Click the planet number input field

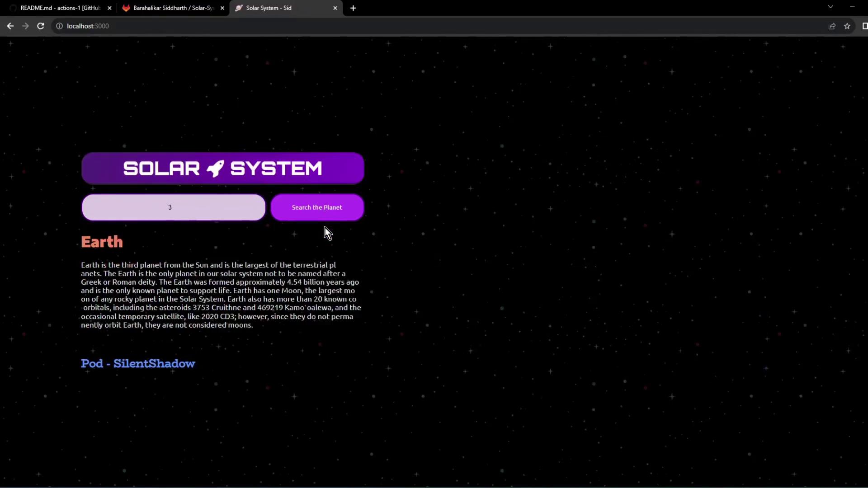click(174, 207)
